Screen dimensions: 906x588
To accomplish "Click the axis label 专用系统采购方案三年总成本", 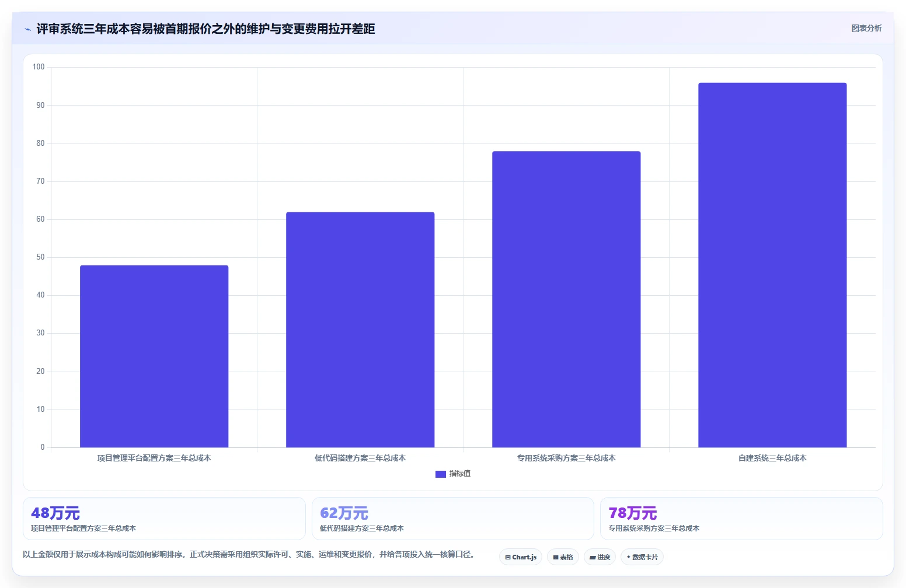I will pyautogui.click(x=566, y=458).
